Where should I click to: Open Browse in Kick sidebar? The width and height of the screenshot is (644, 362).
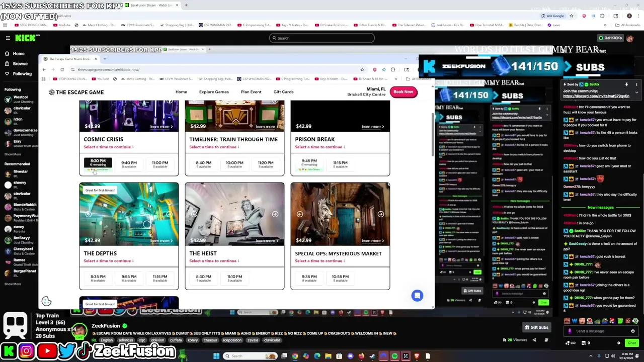20,64
